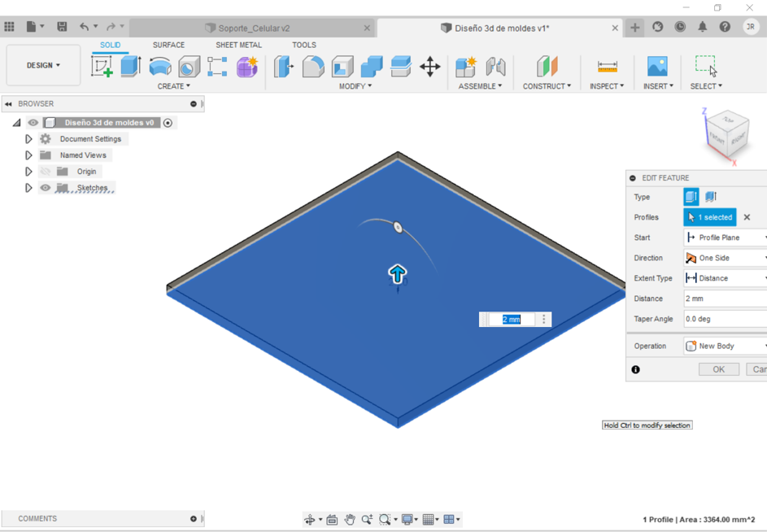Image resolution: width=767 pixels, height=532 pixels.
Task: Open the extensions icon beside new tab
Action: pos(657,27)
